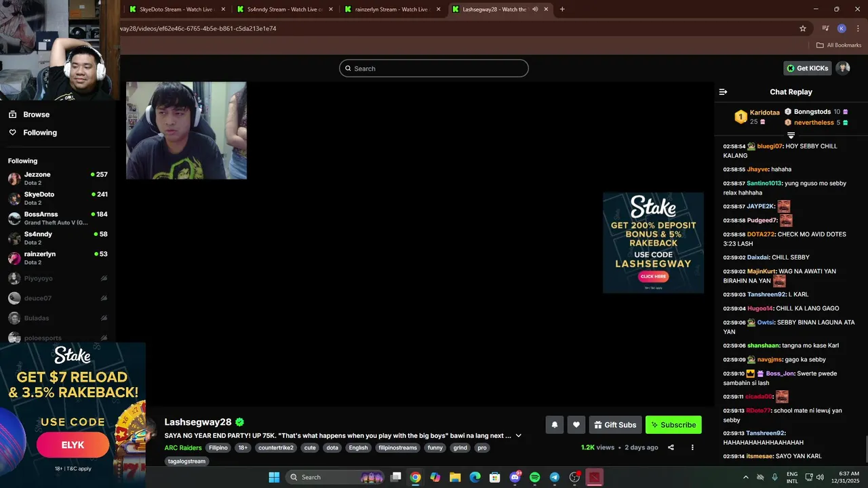Open Telegram from the taskbar
The image size is (868, 488).
[554, 477]
